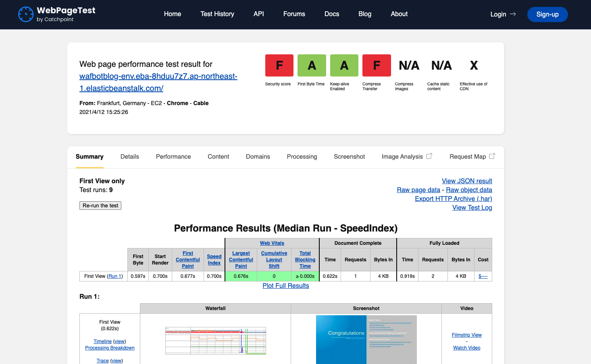This screenshot has height=364, width=591.
Task: Open the Congratulations page screenshot thumbnail
Action: (366, 339)
